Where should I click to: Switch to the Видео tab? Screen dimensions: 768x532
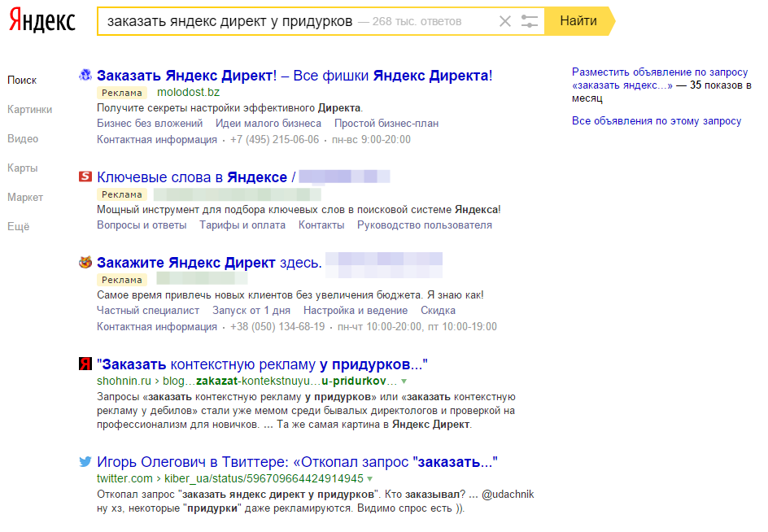[23, 138]
